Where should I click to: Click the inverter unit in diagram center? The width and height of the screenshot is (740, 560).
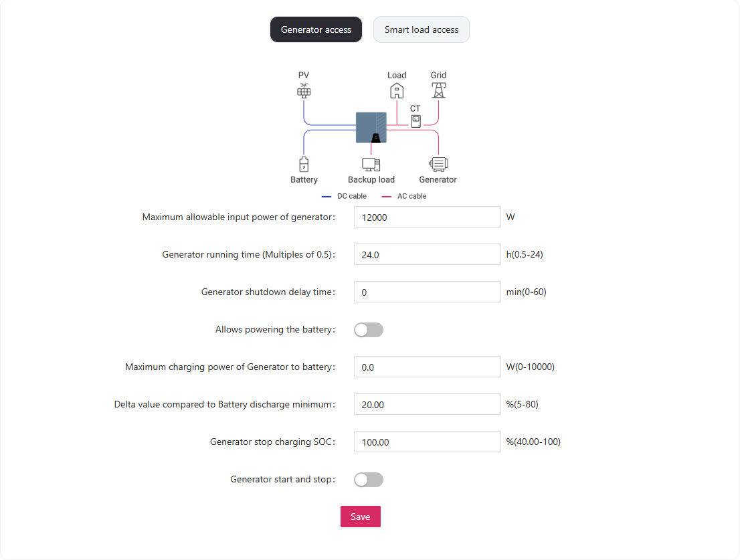coord(371,127)
